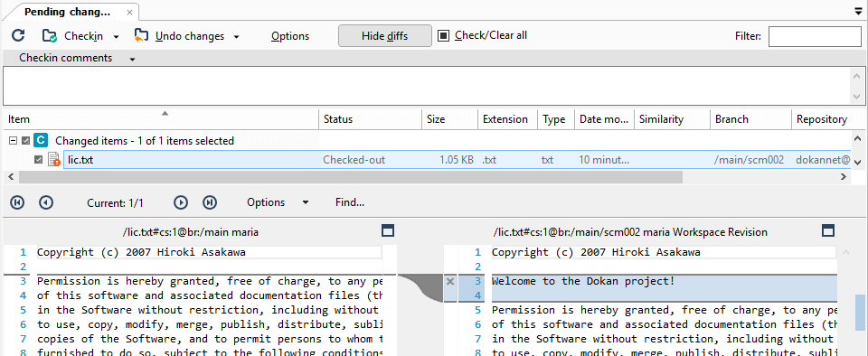Click the horizontal scroll right arrow
The width and height of the screenshot is (868, 356).
point(844,177)
